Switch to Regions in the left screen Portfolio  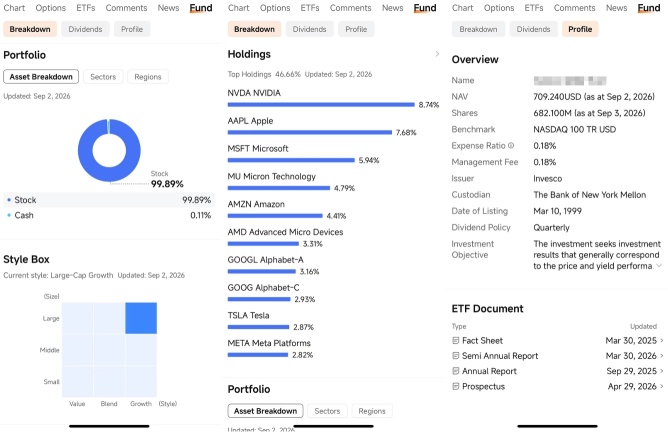point(148,77)
